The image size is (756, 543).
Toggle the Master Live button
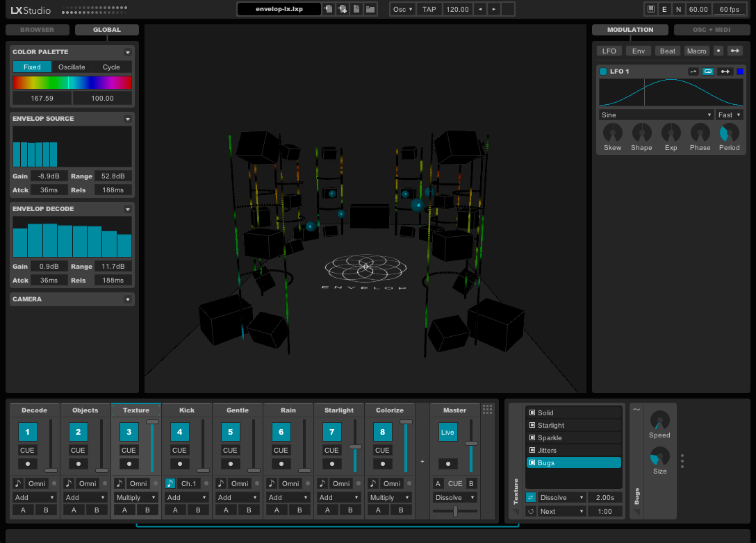point(448,432)
